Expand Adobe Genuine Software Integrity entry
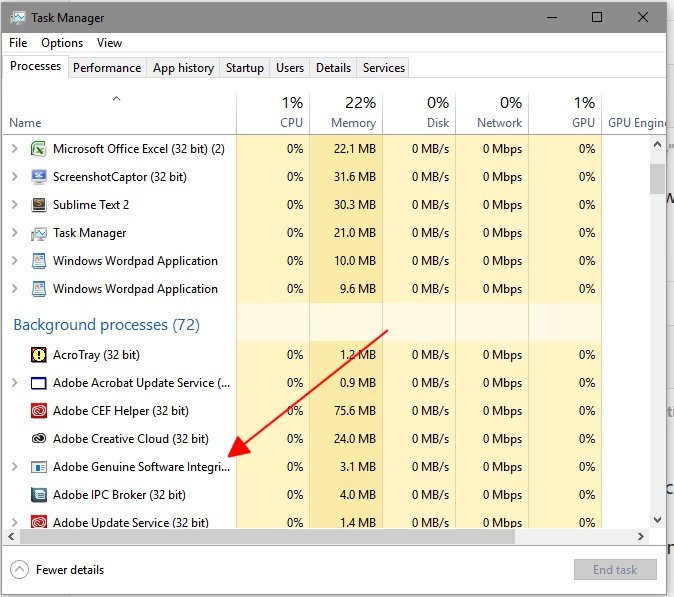The width and height of the screenshot is (674, 597). pos(15,467)
